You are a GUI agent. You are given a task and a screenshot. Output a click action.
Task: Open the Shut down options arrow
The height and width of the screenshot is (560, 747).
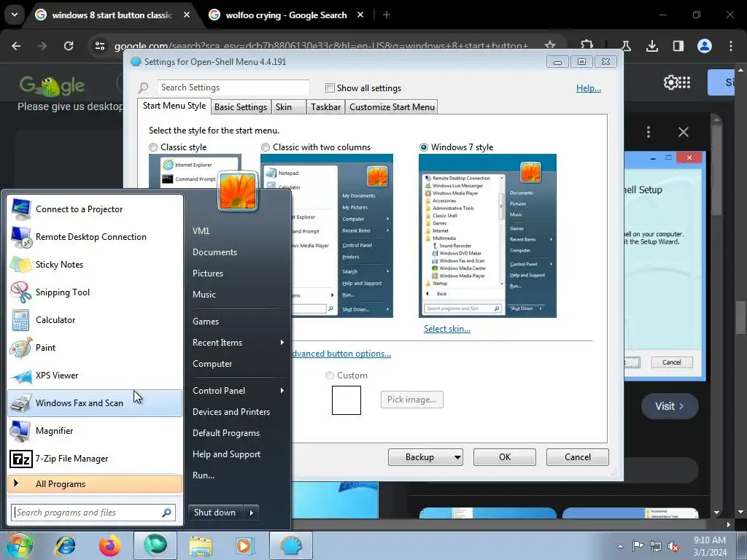[251, 513]
